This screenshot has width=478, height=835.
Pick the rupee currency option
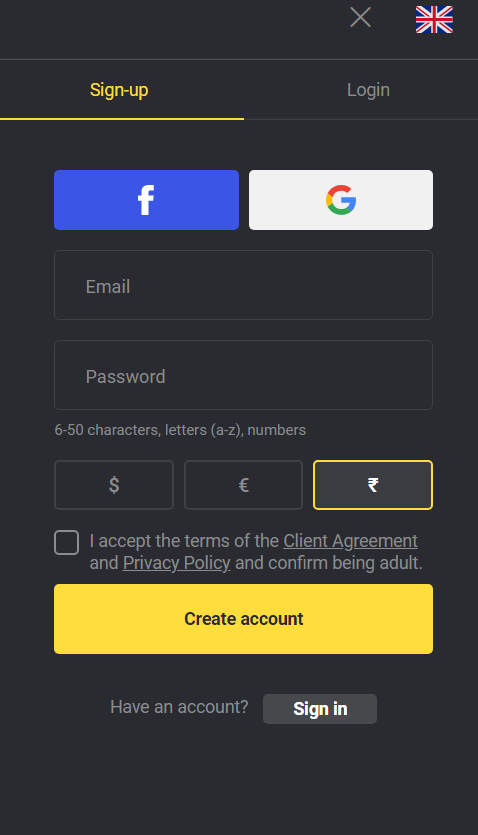click(x=373, y=485)
